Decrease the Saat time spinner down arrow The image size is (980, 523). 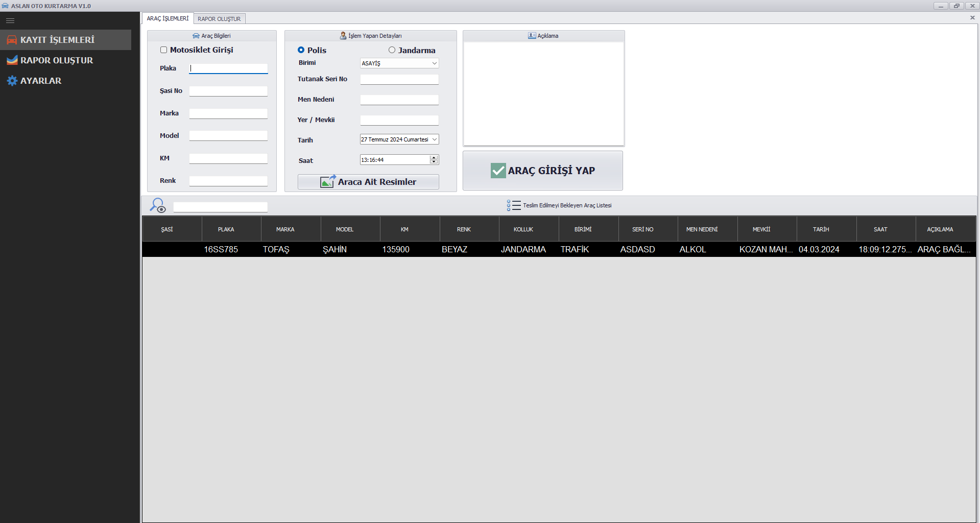434,162
